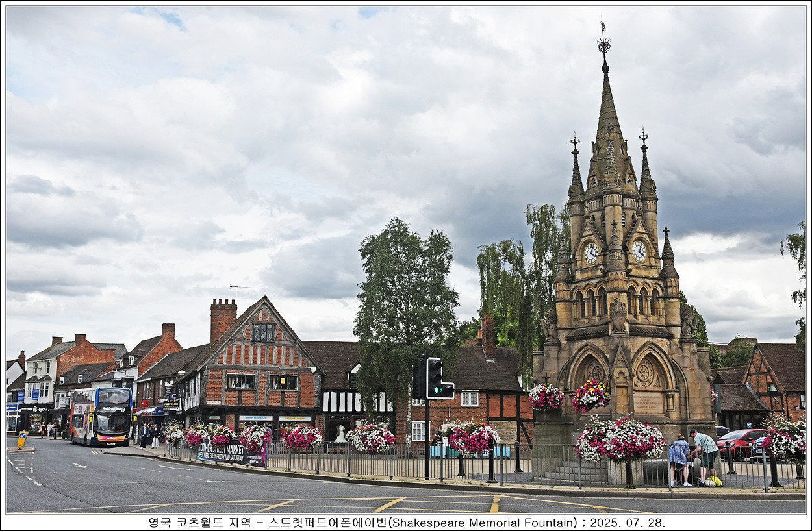Click the date 2025. 07. 28. in caption
The height and width of the screenshot is (531, 812).
click(627, 523)
